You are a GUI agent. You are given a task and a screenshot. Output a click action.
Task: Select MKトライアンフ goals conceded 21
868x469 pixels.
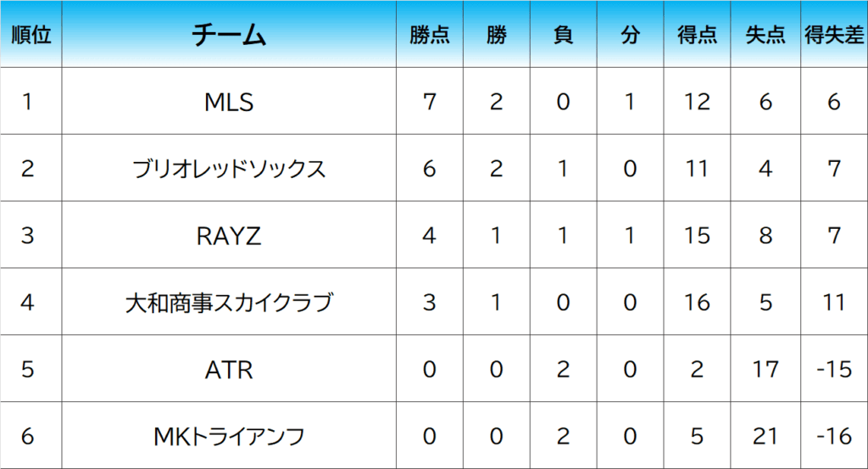tap(765, 437)
